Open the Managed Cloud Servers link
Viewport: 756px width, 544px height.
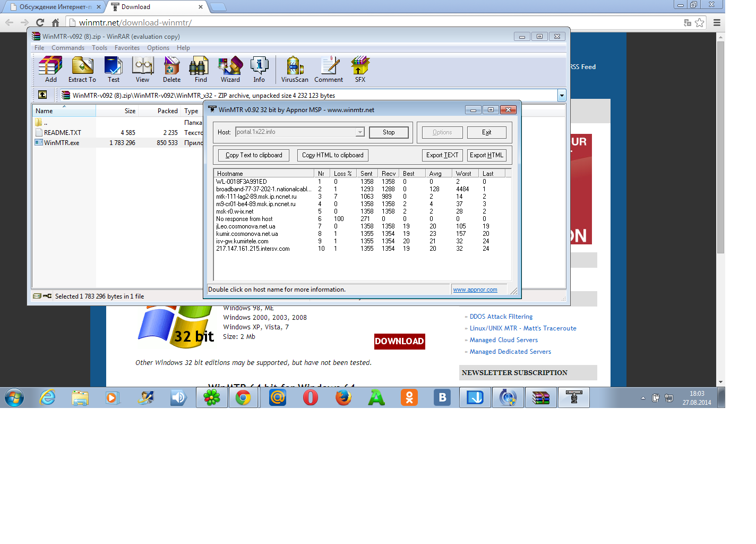click(504, 340)
